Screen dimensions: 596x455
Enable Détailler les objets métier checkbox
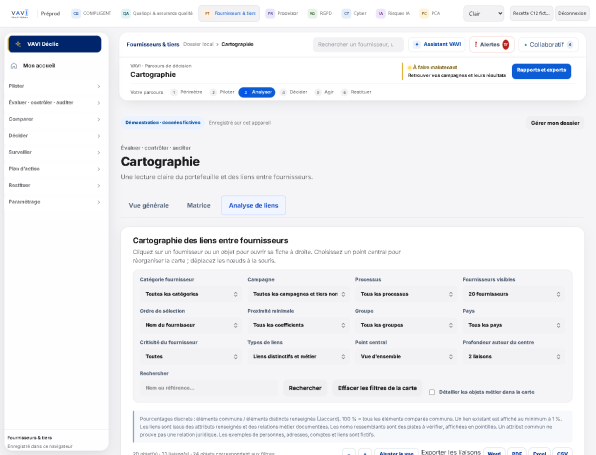click(x=432, y=392)
